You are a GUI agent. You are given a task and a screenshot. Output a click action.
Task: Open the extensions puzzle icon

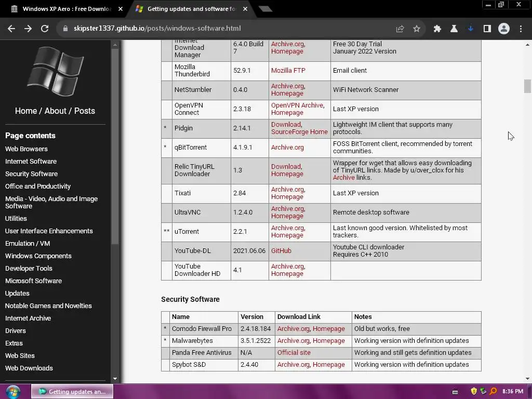(x=437, y=29)
